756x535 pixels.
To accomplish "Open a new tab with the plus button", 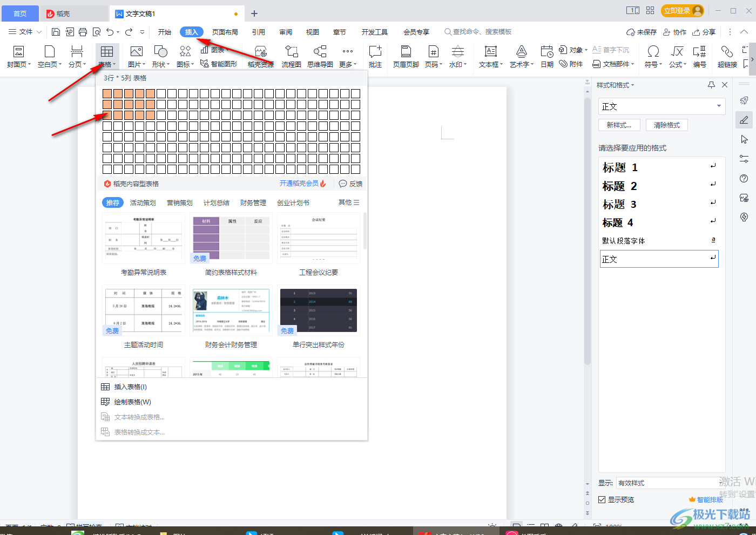I will (254, 13).
